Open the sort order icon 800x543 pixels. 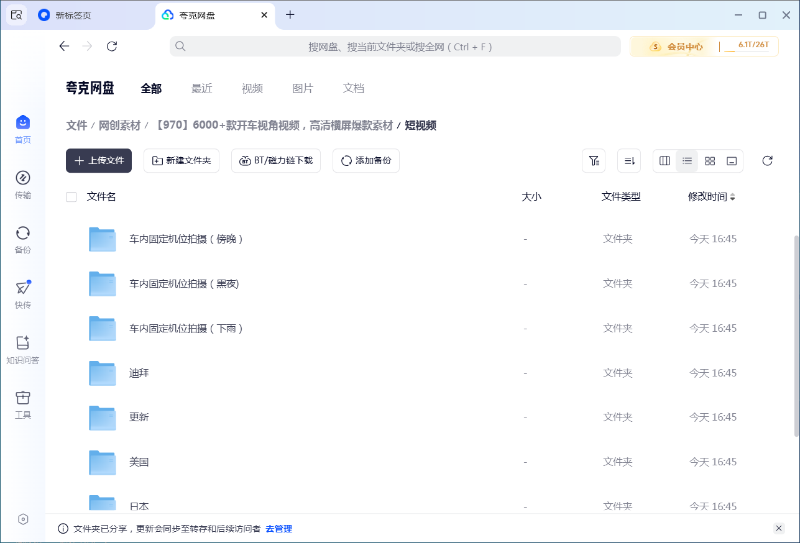[629, 161]
